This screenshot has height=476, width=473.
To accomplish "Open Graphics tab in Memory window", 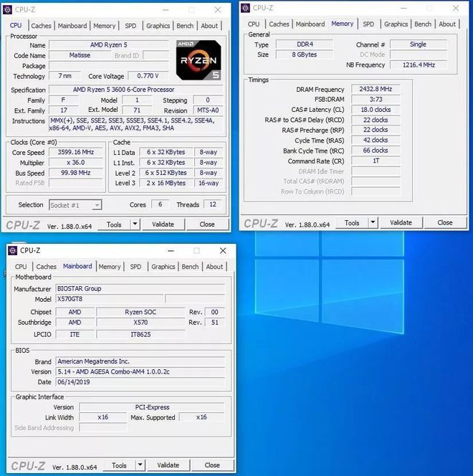I will [396, 24].
